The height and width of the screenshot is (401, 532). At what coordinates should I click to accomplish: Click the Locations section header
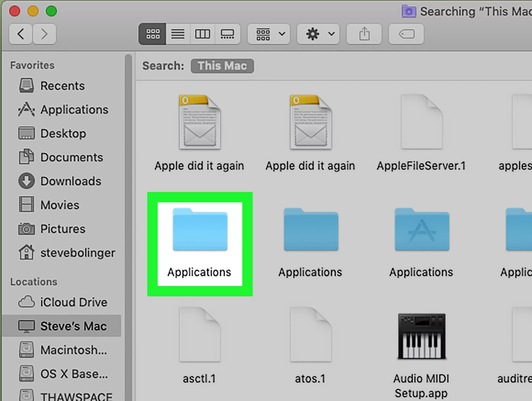tap(34, 282)
